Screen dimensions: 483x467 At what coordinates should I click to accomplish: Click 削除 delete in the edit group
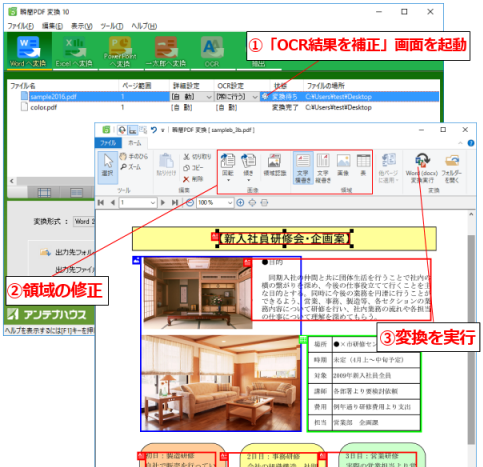[193, 179]
